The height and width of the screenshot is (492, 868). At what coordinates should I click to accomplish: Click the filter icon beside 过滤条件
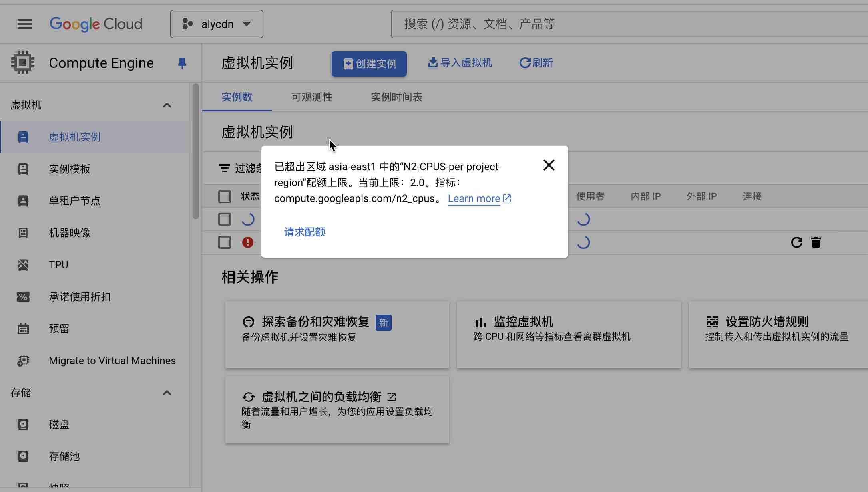click(x=225, y=168)
